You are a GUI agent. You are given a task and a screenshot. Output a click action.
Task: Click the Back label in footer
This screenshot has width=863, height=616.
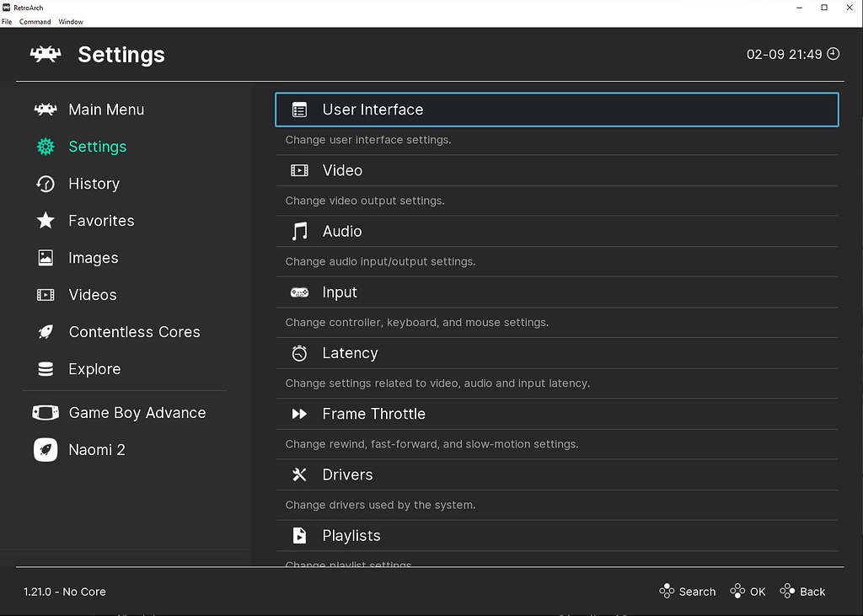click(x=812, y=592)
